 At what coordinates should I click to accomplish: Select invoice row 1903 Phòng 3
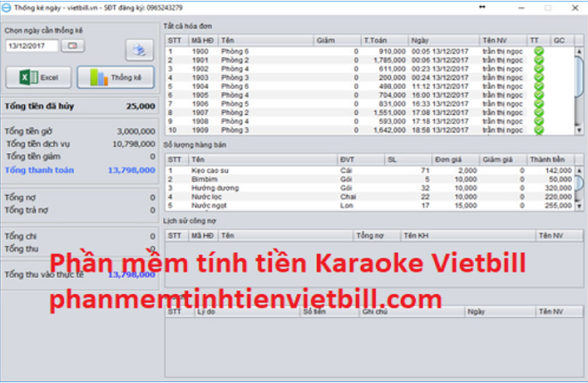point(370,77)
